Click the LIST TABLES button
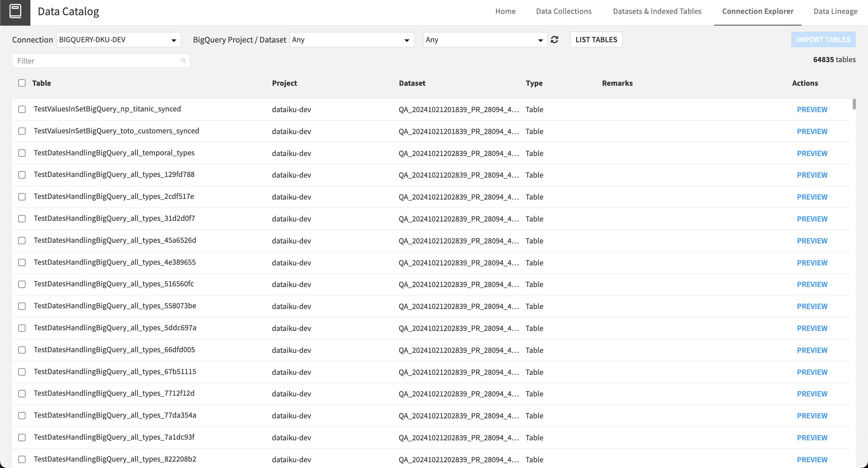This screenshot has width=868, height=468. pos(596,39)
